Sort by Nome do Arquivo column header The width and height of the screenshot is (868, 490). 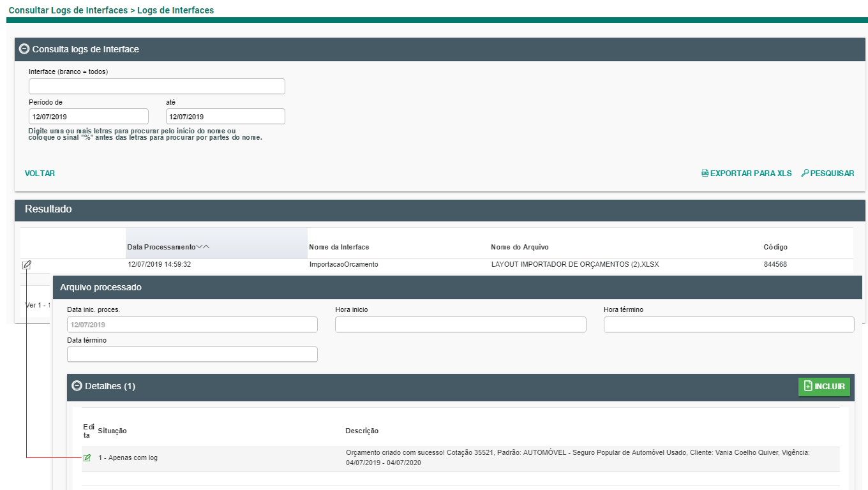[519, 247]
